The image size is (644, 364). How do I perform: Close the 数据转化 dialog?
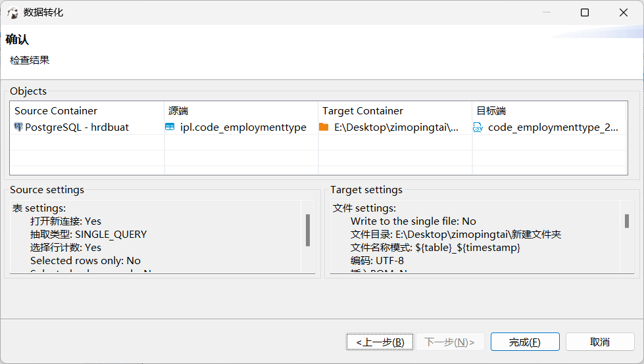click(624, 12)
